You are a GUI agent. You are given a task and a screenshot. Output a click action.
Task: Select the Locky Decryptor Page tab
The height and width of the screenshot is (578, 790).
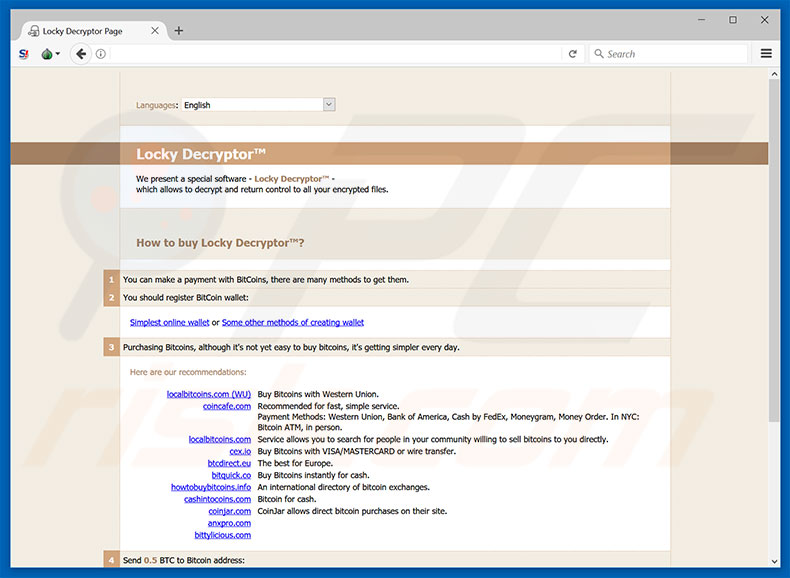point(94,31)
